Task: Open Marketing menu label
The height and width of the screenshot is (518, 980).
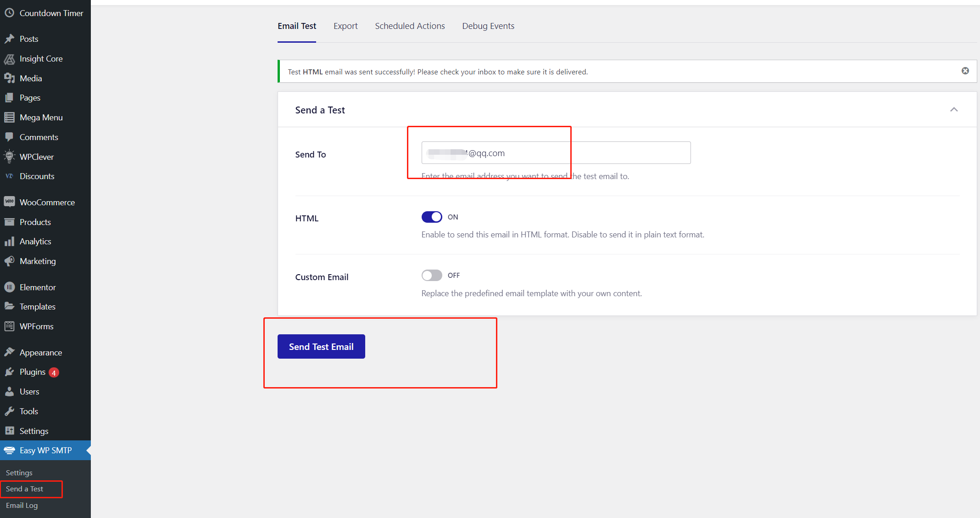Action: pyautogui.click(x=38, y=261)
